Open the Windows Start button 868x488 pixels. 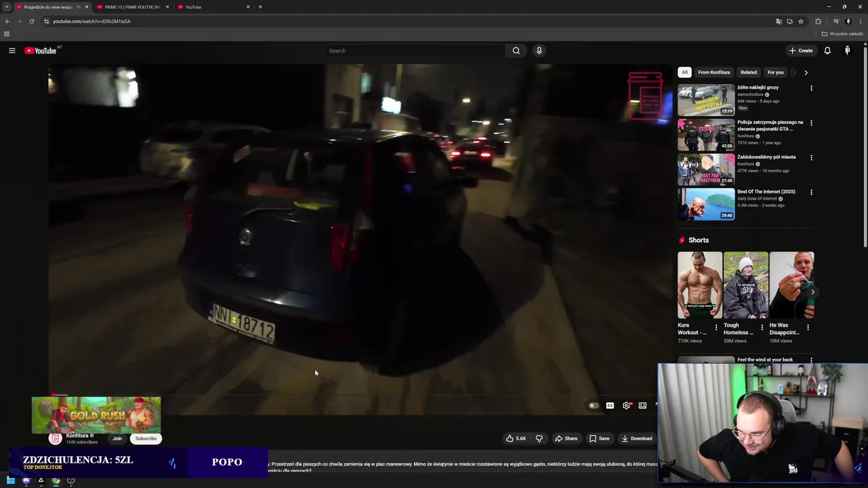tap(10, 481)
